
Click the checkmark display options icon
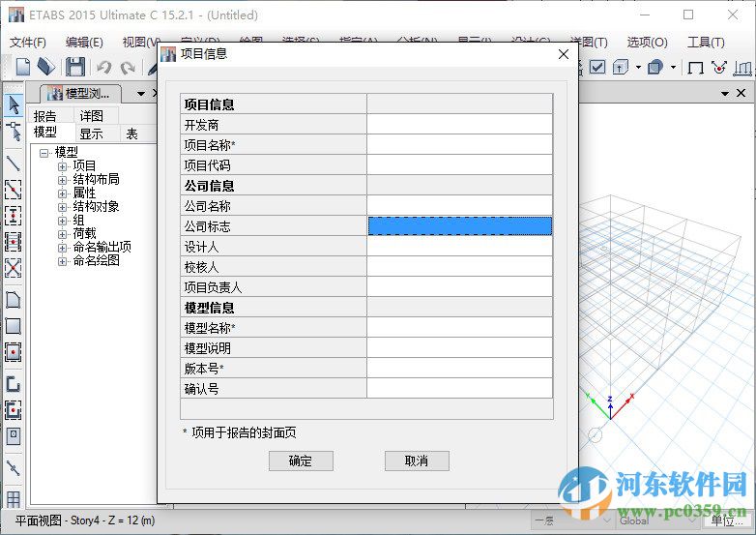click(x=596, y=67)
